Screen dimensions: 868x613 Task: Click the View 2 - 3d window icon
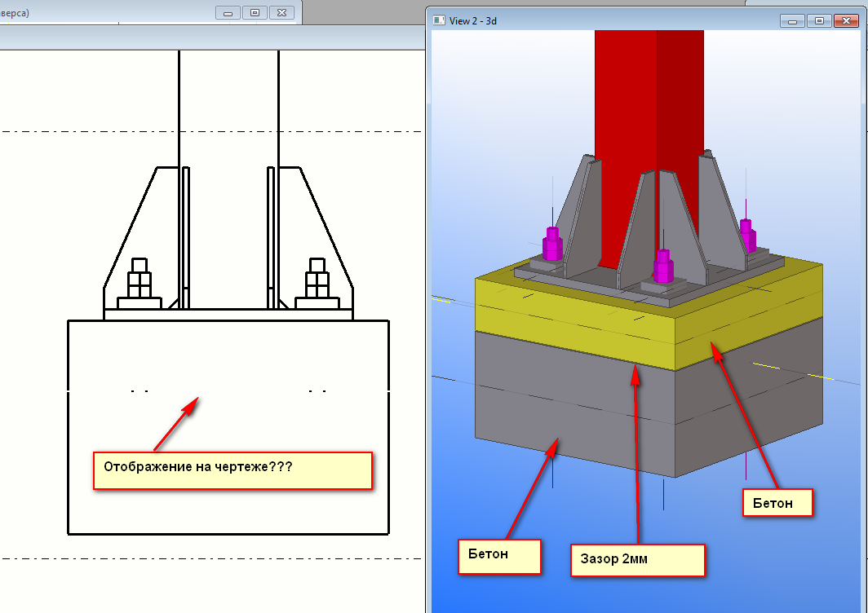point(439,20)
